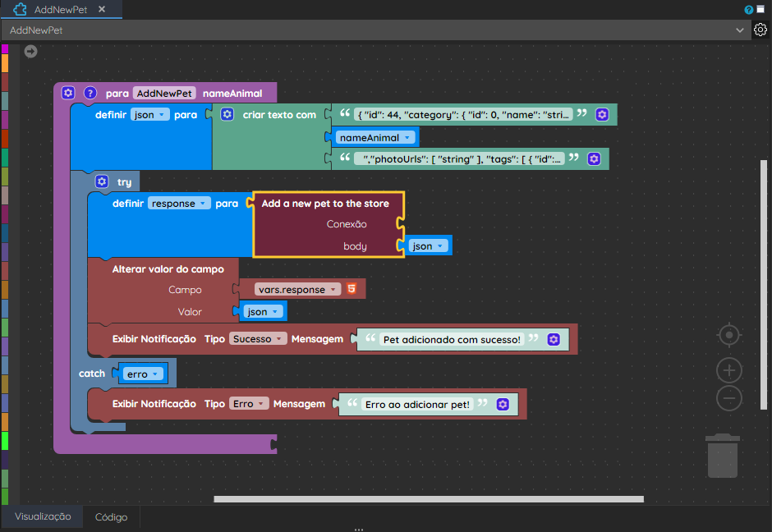
Task: Click gear after the '{ "id": 44' string
Action: [602, 114]
